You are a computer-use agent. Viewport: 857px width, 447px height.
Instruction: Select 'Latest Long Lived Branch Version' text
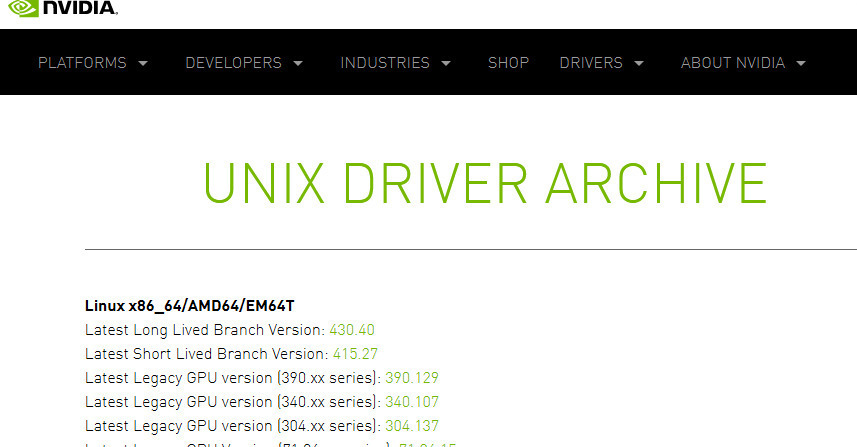pyautogui.click(x=205, y=330)
